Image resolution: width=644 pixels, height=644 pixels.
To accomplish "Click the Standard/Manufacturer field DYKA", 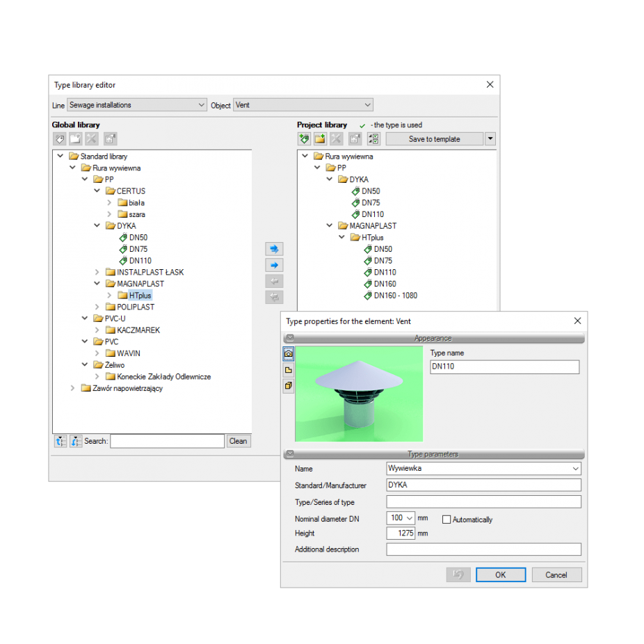I will (484, 485).
